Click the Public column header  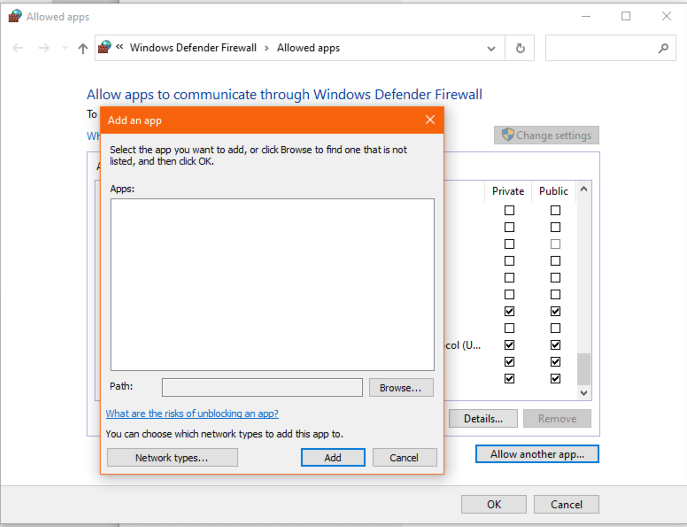553,191
